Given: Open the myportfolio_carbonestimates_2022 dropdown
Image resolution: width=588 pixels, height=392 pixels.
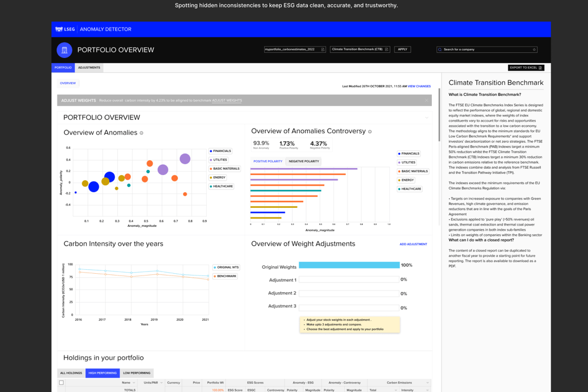Looking at the screenshot, I should (295, 49).
